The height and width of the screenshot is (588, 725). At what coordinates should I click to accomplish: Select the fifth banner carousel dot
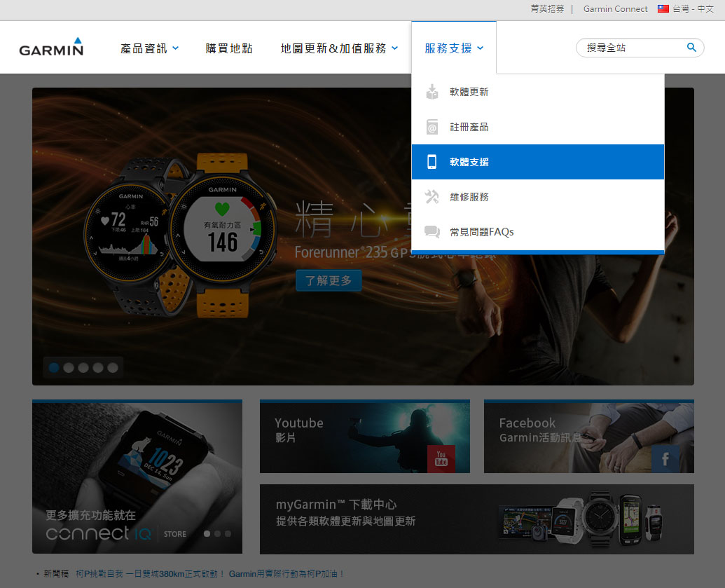click(112, 367)
